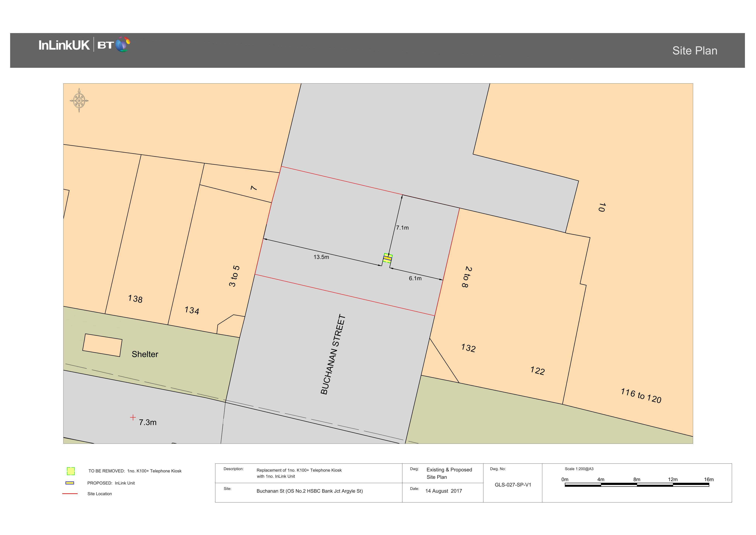Click drawing number 'GLS-027-SP-V1'

pyautogui.click(x=513, y=485)
